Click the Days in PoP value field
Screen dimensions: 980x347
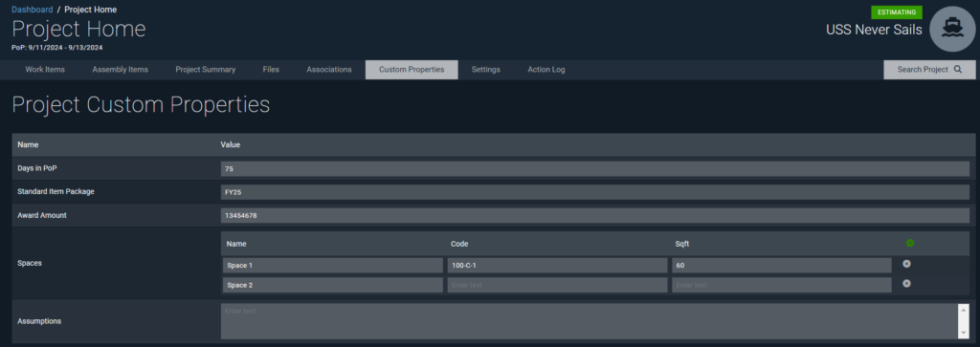tap(595, 169)
